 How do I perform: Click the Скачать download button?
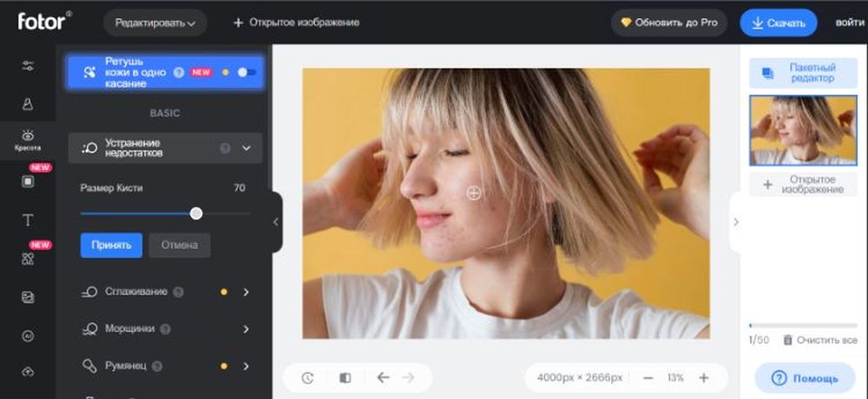pyautogui.click(x=779, y=23)
